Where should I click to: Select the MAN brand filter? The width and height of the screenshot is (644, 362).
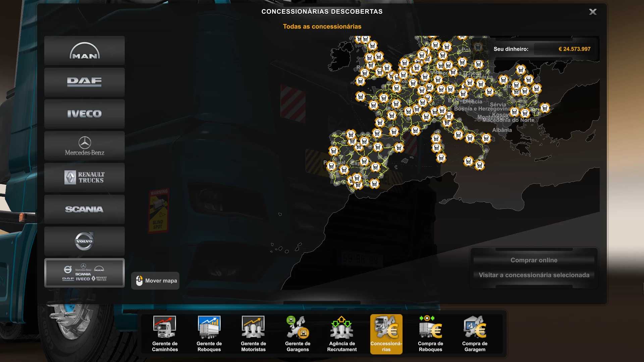84,51
